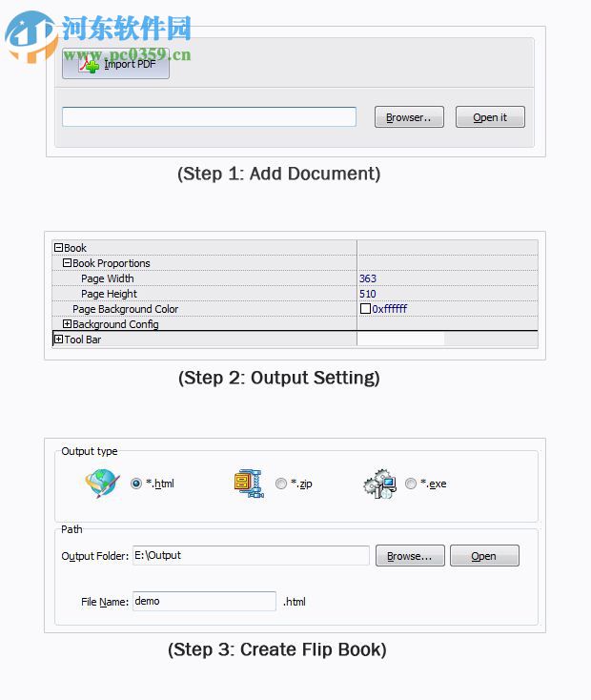Select the Page Height row

click(295, 294)
